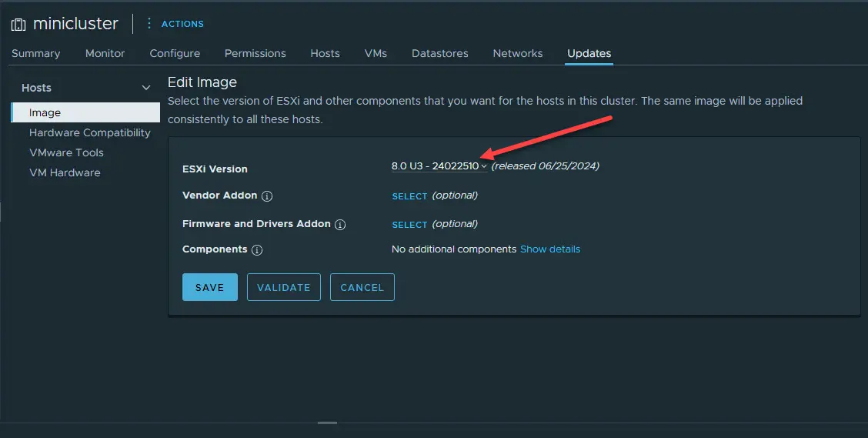Collapse the Hosts sidebar section chevron

click(146, 88)
